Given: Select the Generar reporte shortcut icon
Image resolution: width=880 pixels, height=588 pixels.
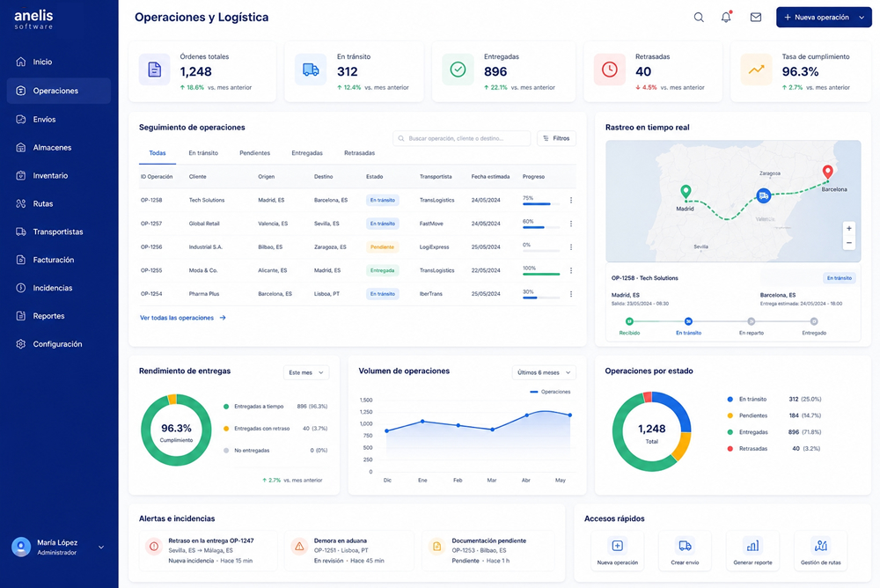Looking at the screenshot, I should point(752,546).
